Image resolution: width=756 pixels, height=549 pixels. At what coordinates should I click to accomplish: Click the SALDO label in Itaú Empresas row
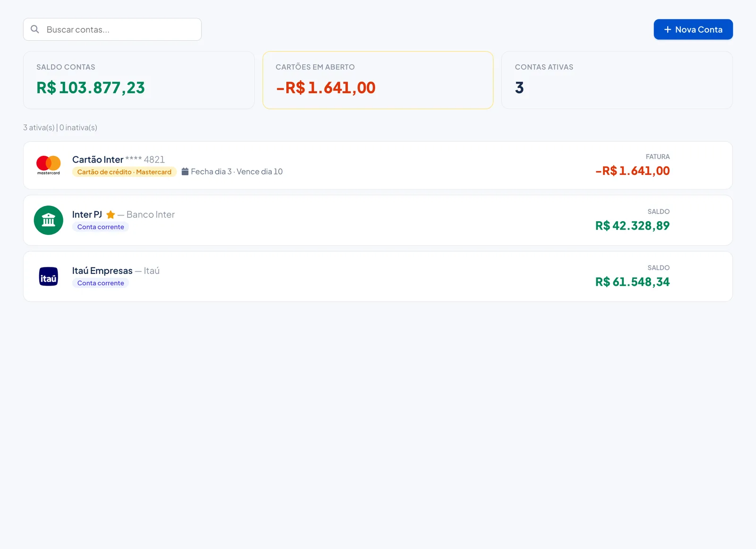point(659,268)
